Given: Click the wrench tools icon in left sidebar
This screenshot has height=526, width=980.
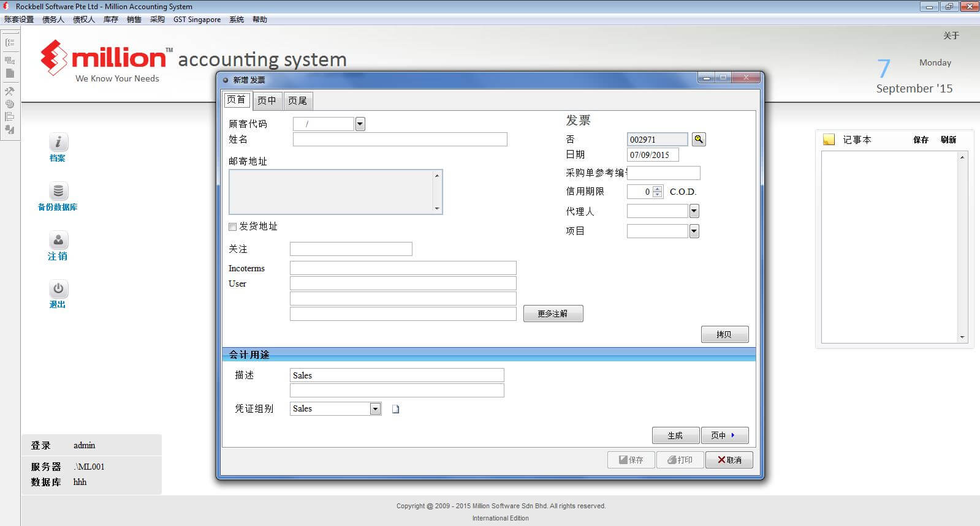Looking at the screenshot, I should point(10,91).
